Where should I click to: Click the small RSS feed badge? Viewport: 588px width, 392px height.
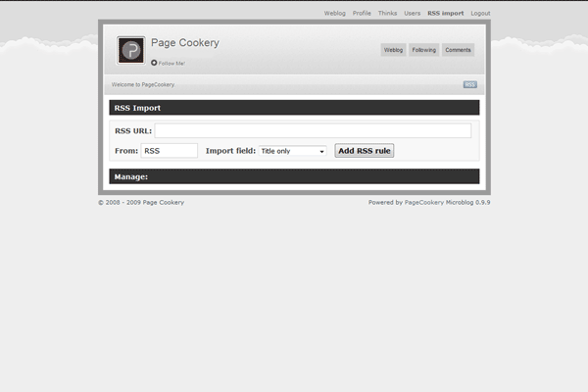tap(470, 85)
